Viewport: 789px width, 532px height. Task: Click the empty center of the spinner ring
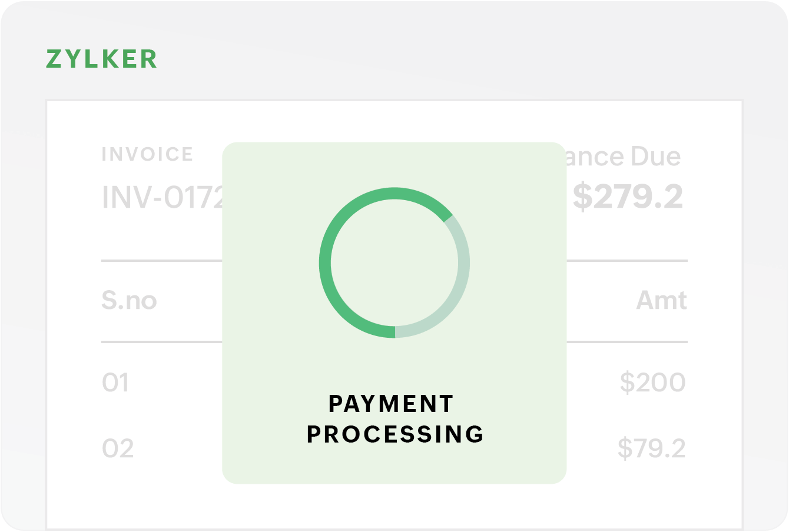pos(394,262)
